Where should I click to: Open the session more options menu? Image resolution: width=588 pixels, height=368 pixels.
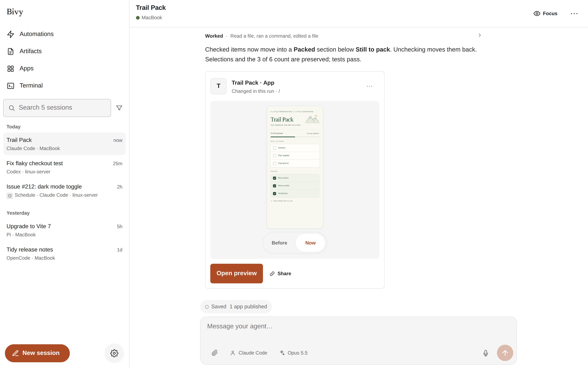pyautogui.click(x=574, y=14)
